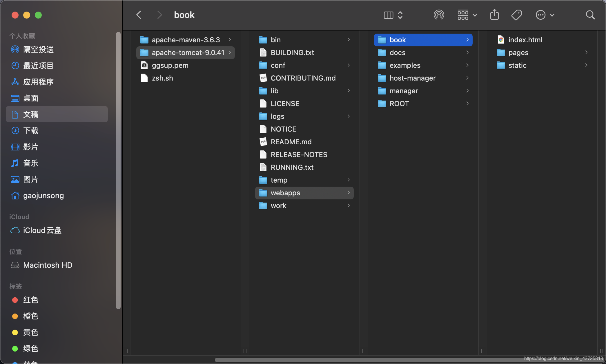Image resolution: width=606 pixels, height=364 pixels.
Task: Select the NOTICE file
Action: (304, 129)
